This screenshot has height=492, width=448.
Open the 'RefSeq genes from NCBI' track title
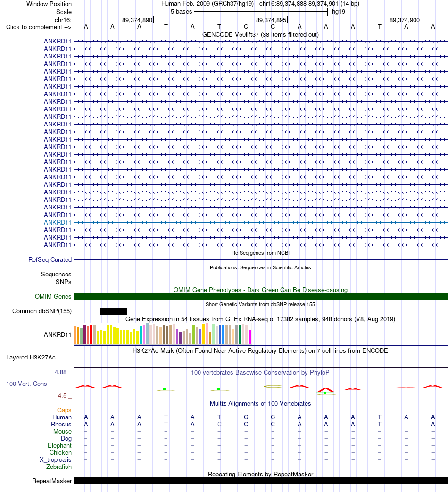(260, 253)
